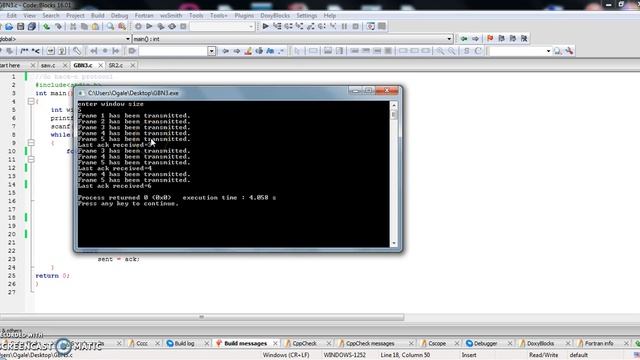
Task: Open the Settings menu
Action: 307,16
